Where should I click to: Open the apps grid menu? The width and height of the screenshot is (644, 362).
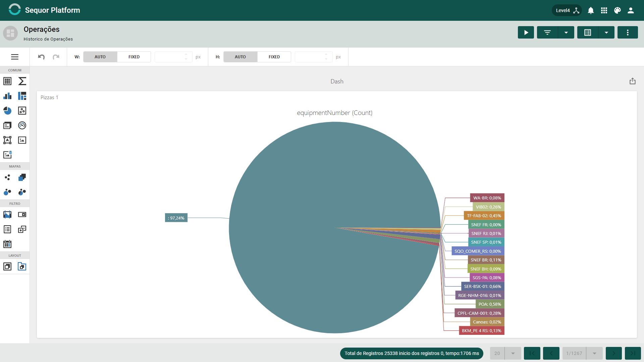click(x=604, y=10)
